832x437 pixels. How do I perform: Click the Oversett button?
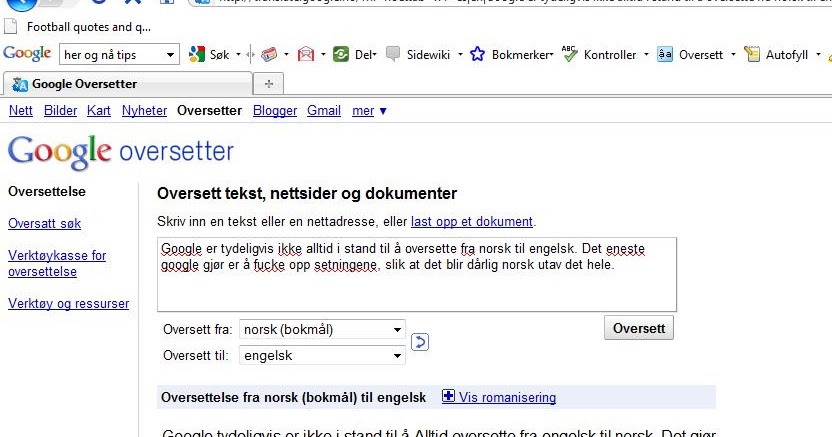coord(639,328)
